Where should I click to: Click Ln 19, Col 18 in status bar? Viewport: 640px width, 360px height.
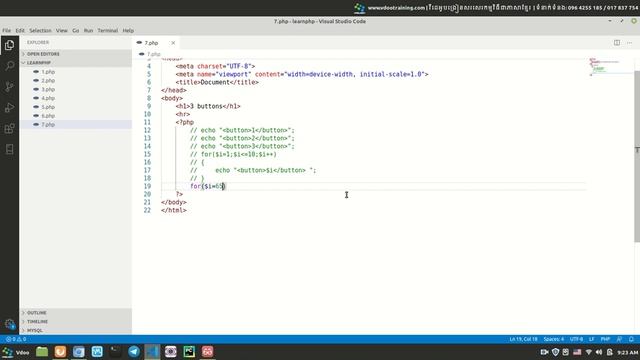(x=523, y=339)
